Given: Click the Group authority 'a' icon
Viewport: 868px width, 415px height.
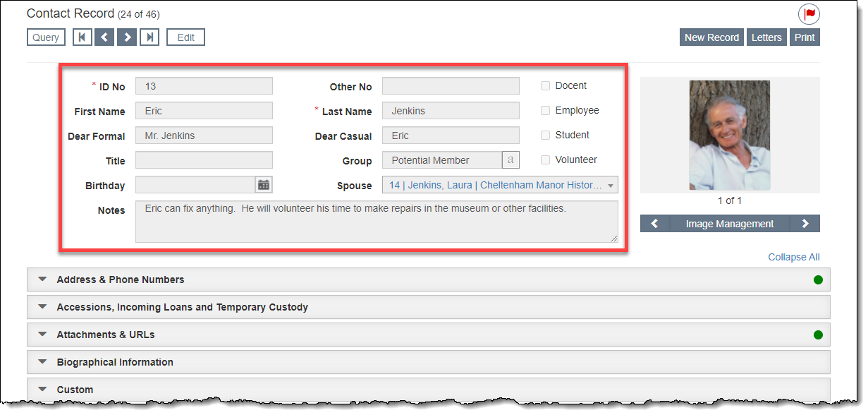Looking at the screenshot, I should [x=511, y=160].
